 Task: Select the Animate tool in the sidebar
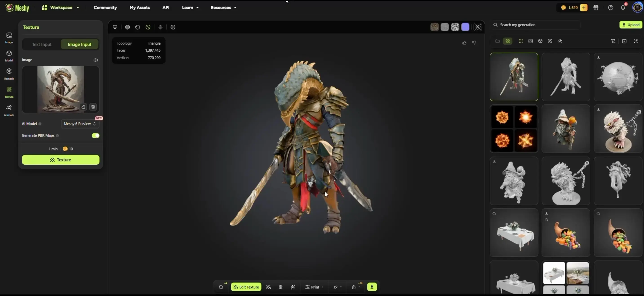click(x=9, y=110)
